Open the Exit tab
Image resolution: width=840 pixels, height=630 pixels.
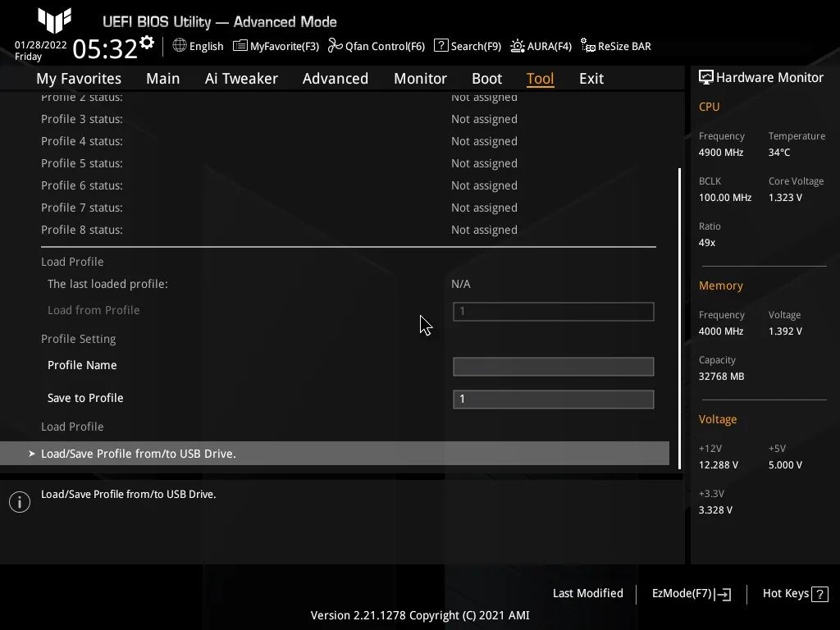(x=591, y=79)
